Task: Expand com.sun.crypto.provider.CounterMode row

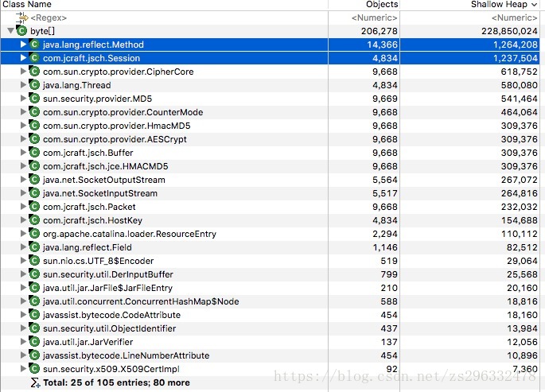Action: [23, 112]
